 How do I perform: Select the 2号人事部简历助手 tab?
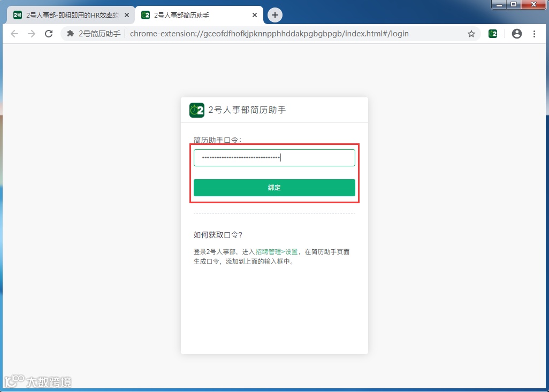(x=199, y=16)
